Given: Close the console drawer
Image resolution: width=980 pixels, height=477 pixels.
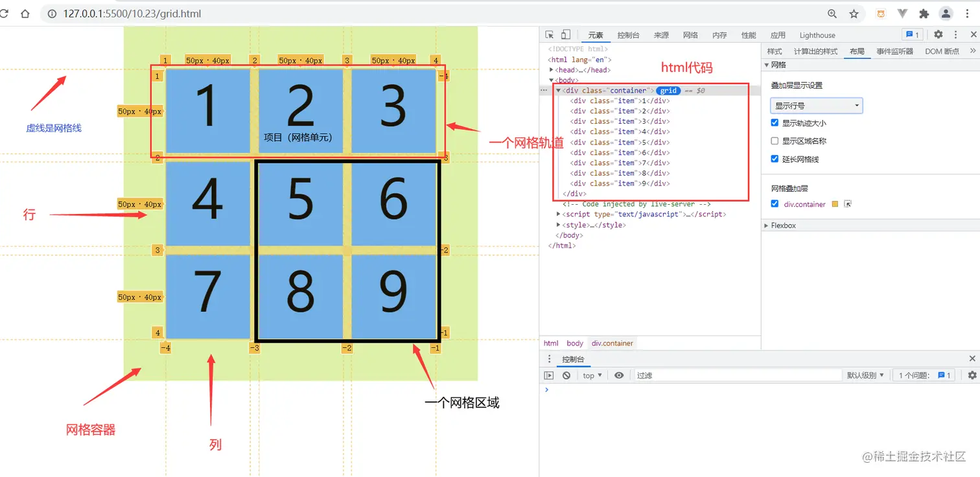Looking at the screenshot, I should click(x=972, y=359).
